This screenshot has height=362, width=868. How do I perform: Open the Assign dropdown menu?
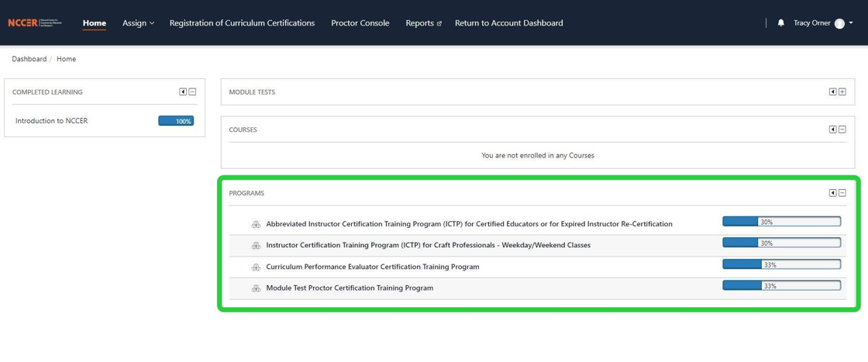pos(138,23)
